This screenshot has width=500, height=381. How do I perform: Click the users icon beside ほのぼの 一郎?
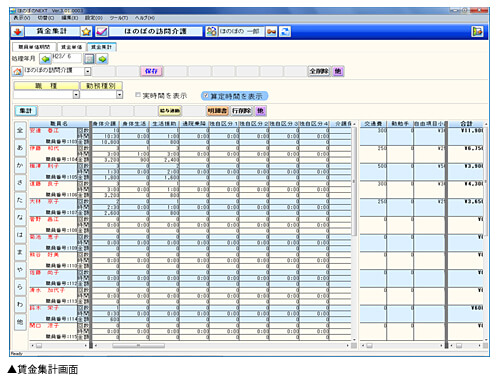click(211, 32)
